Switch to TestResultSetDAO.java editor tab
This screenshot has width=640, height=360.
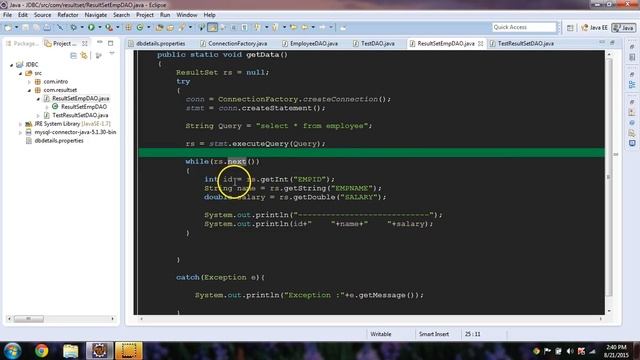click(522, 43)
